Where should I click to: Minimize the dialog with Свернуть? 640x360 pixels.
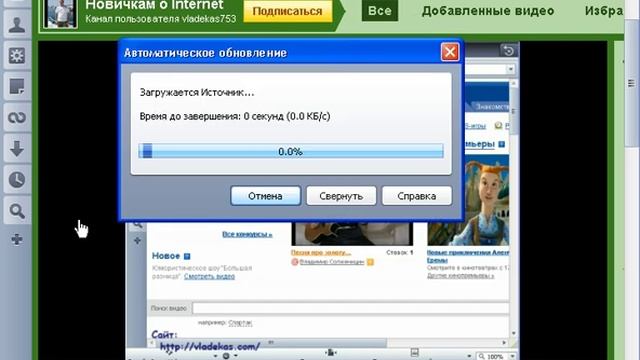[341, 196]
